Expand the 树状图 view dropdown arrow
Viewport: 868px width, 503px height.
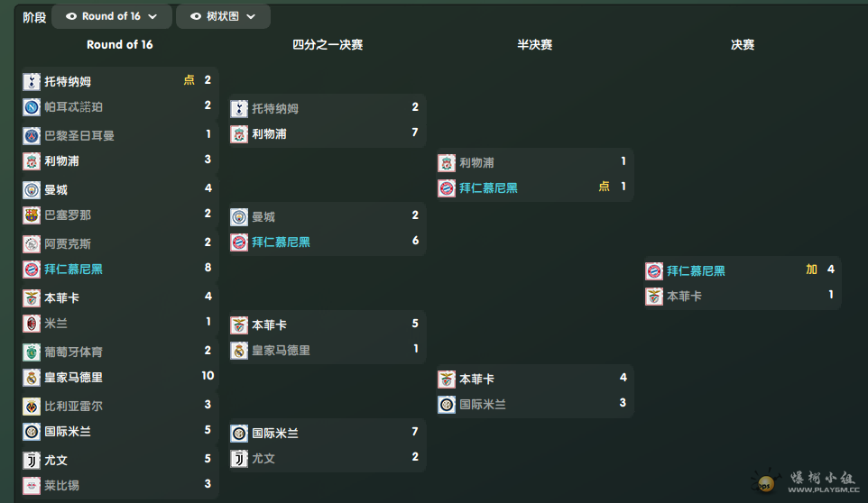click(x=251, y=16)
